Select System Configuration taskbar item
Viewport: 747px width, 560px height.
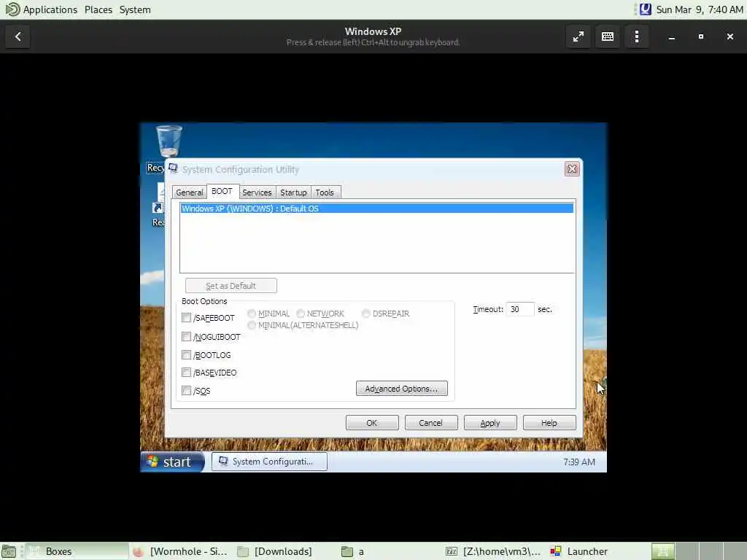coord(269,462)
